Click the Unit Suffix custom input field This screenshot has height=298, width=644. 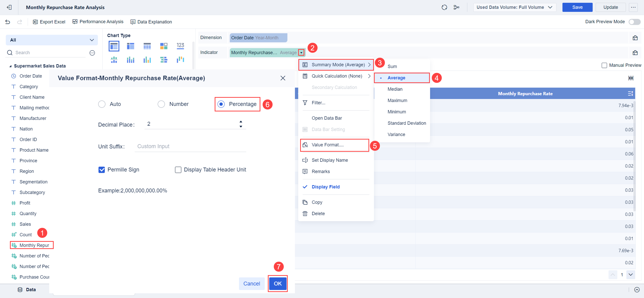(x=190, y=146)
